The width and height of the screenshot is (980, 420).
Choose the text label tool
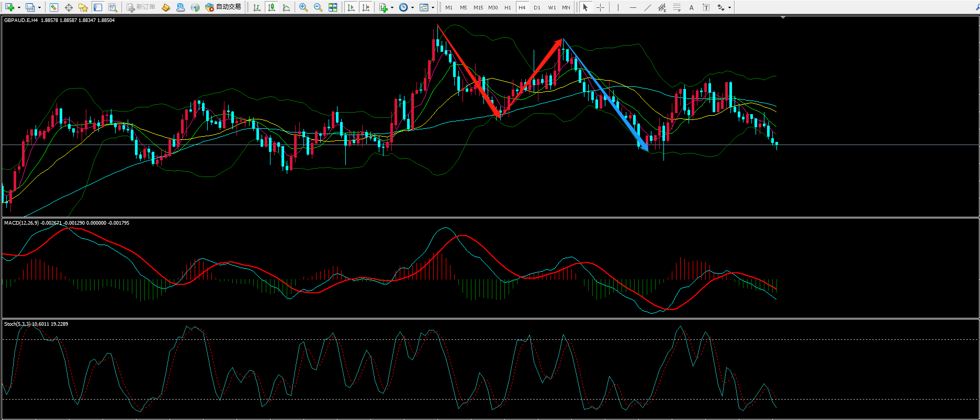click(x=691, y=7)
